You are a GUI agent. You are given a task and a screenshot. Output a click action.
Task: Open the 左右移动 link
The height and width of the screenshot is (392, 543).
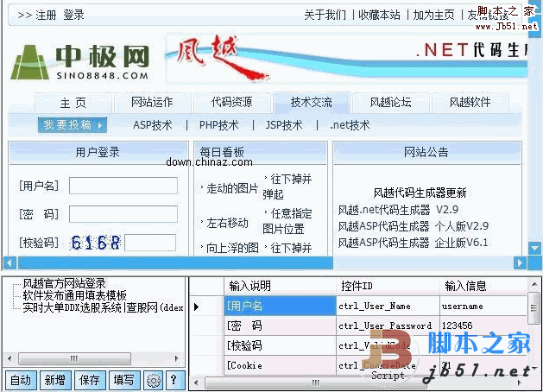click(227, 223)
